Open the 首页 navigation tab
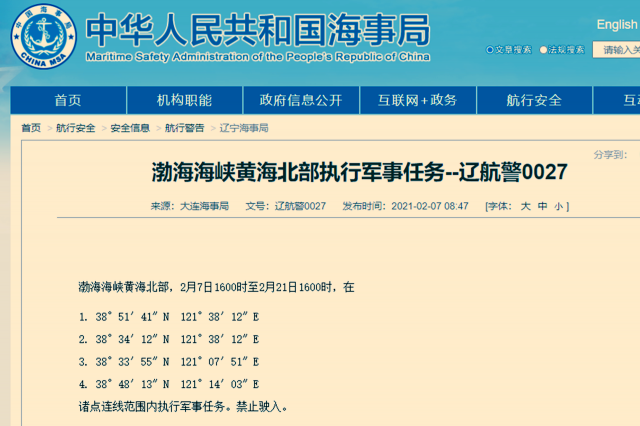The width and height of the screenshot is (640, 426). (x=68, y=100)
